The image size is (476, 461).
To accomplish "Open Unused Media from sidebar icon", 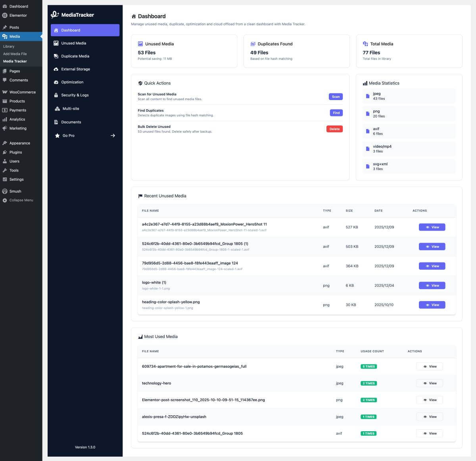I will coord(56,43).
